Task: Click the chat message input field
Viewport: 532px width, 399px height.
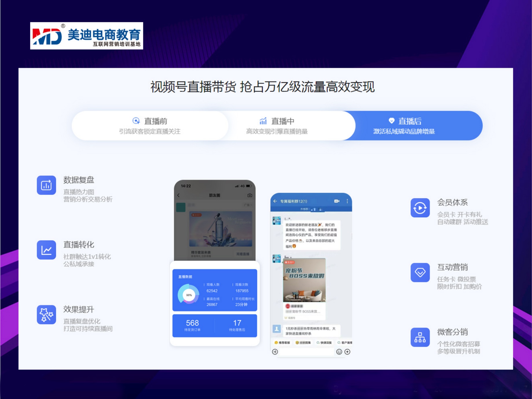Action: [x=306, y=352]
